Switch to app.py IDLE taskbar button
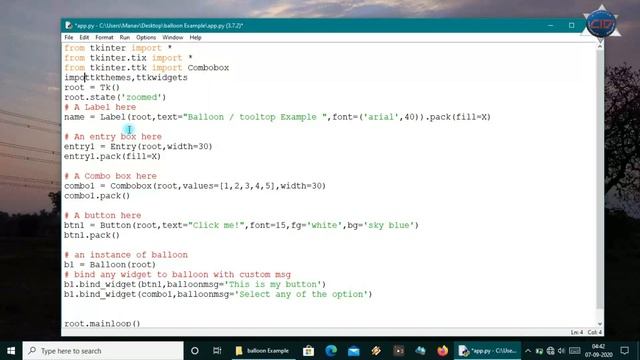 point(487,351)
